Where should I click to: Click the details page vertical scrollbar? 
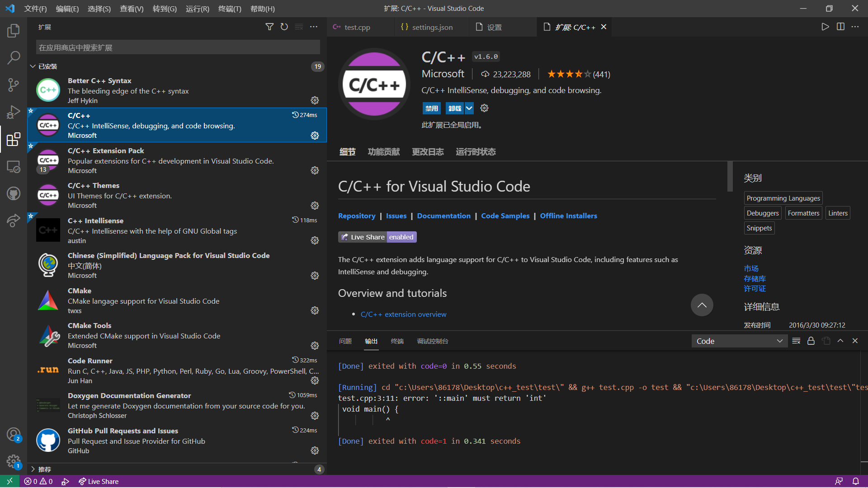click(x=730, y=176)
